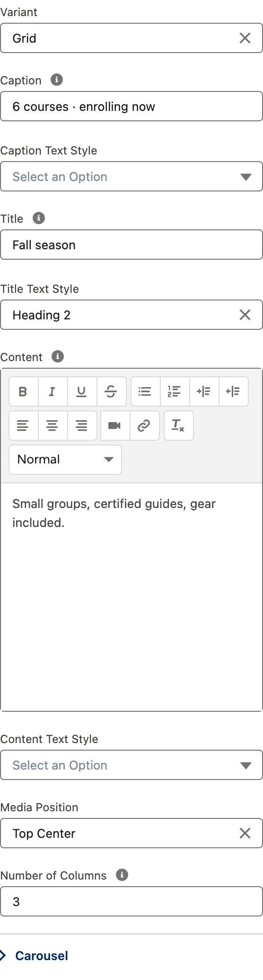Insert a bulleted list
Image resolution: width=263 pixels, height=980 pixels.
click(x=145, y=391)
